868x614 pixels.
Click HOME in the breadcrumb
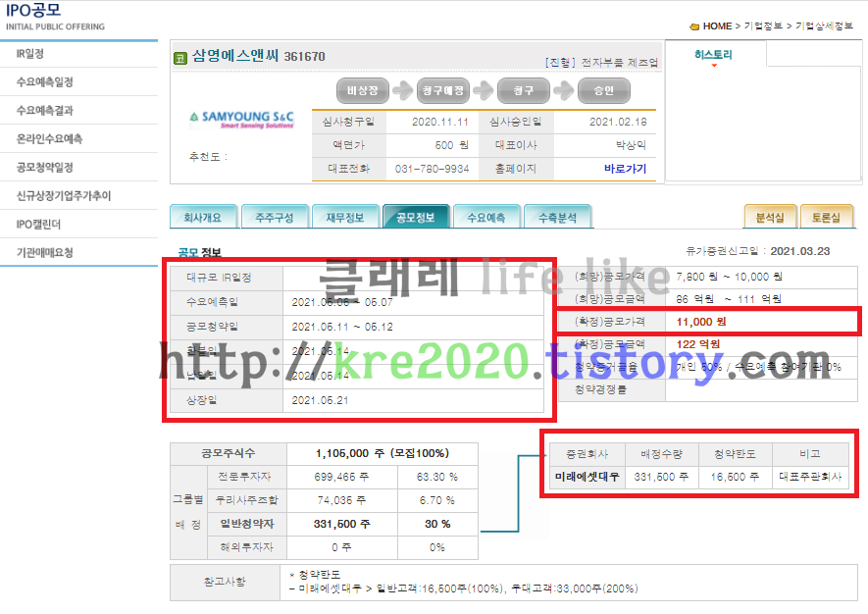pyautogui.click(x=717, y=26)
